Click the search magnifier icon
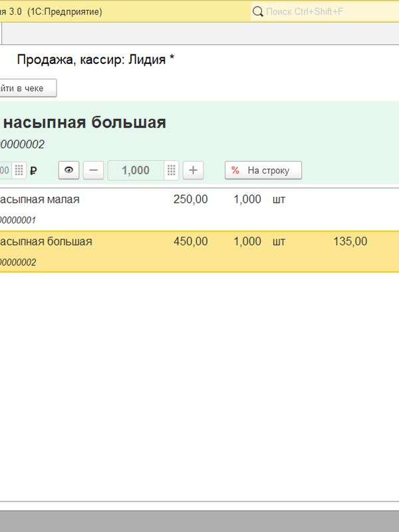Viewport: 399px width, 532px height. [258, 11]
